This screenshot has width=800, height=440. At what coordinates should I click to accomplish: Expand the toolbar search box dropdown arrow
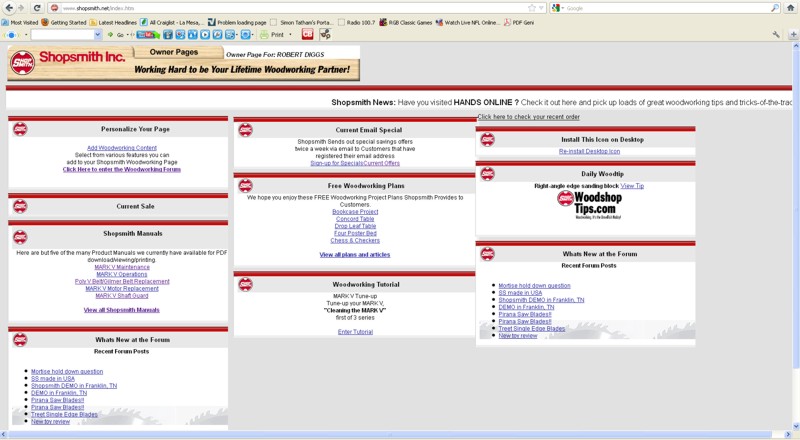tap(98, 35)
